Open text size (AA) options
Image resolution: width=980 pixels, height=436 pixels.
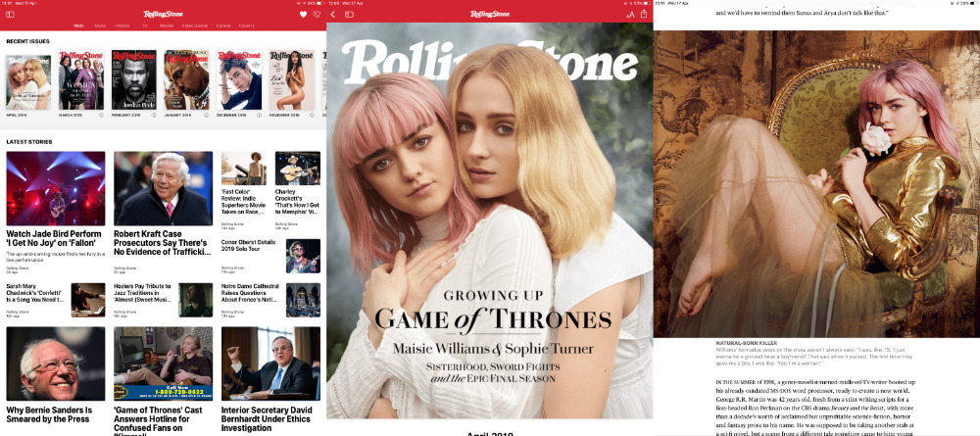click(630, 14)
